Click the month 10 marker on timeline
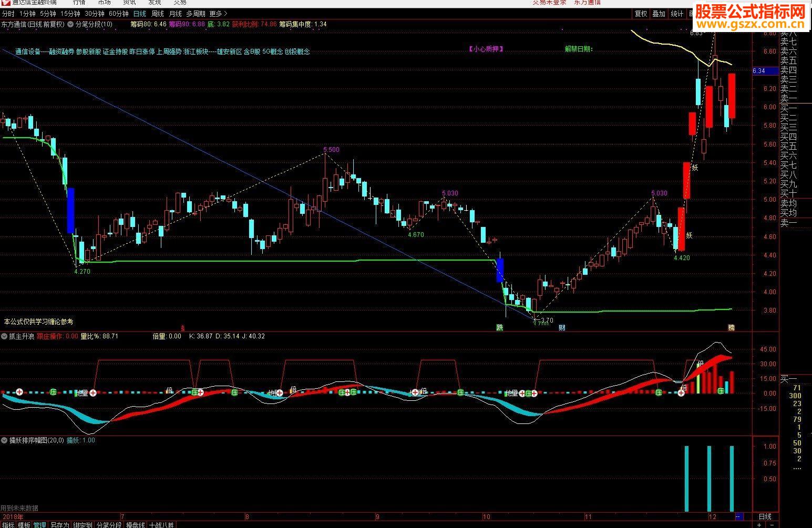 point(486,516)
